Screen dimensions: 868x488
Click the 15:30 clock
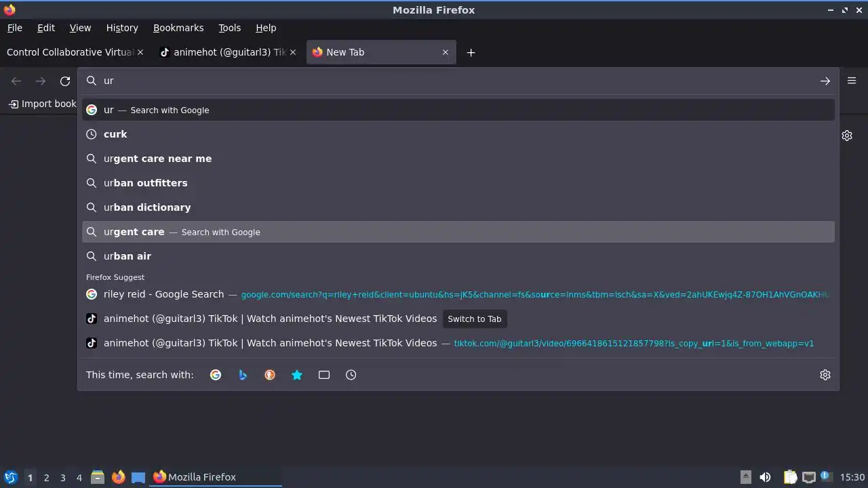852,477
